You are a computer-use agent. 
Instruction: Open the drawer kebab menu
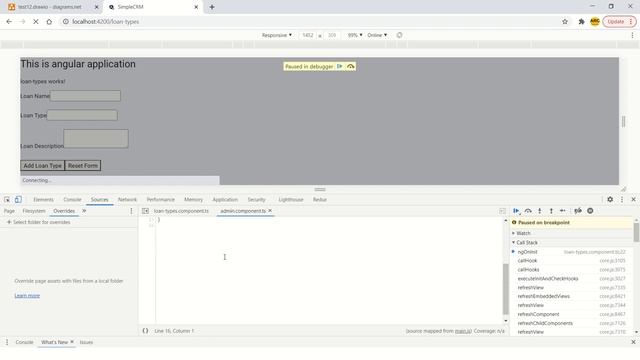7,342
